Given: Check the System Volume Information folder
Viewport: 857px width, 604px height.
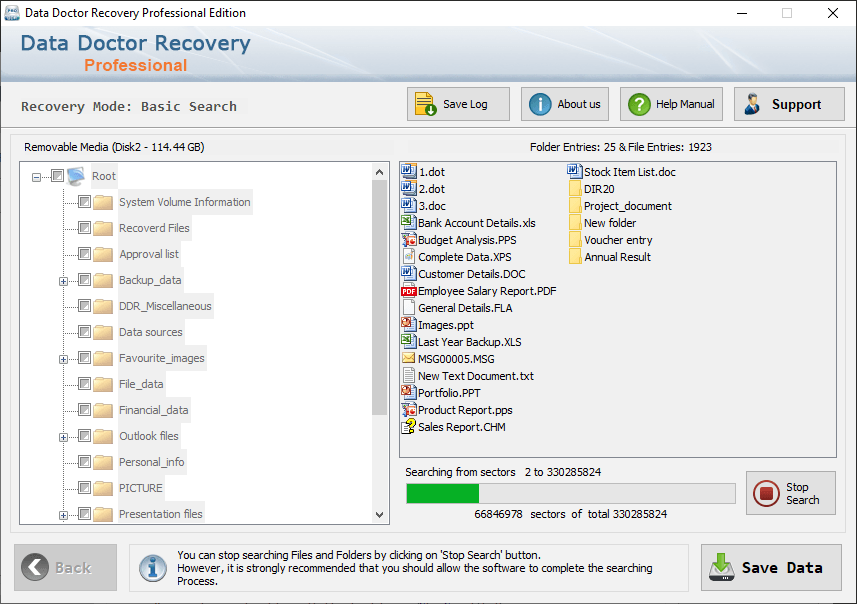Looking at the screenshot, I should pos(84,202).
